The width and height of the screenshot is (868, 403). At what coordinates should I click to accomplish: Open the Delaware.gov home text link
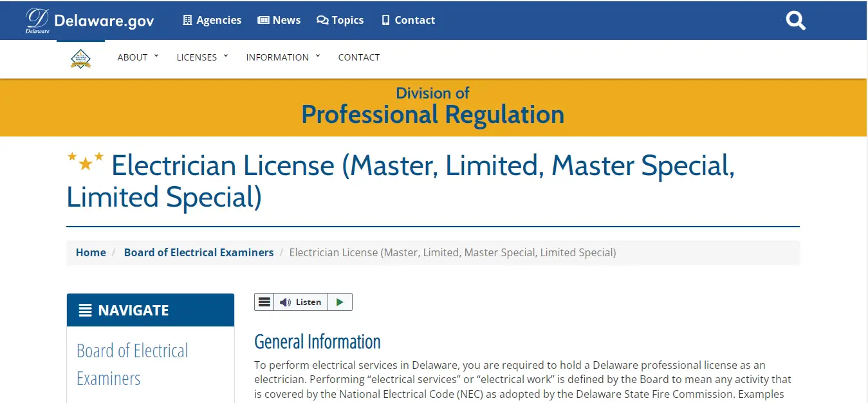pos(104,21)
